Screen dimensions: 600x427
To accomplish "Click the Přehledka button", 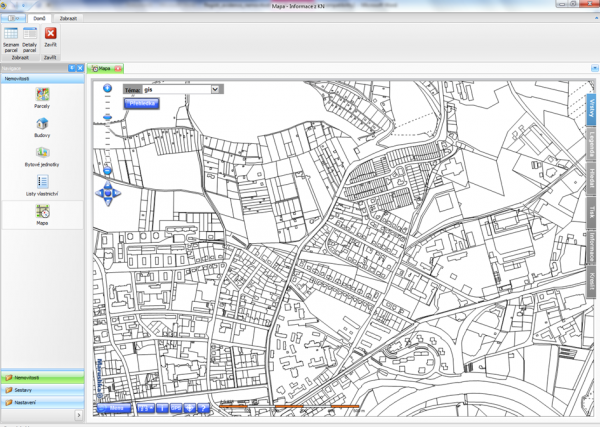I will 141,101.
